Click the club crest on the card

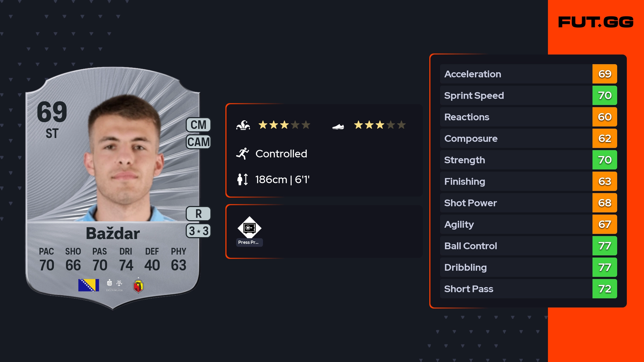pyautogui.click(x=138, y=286)
